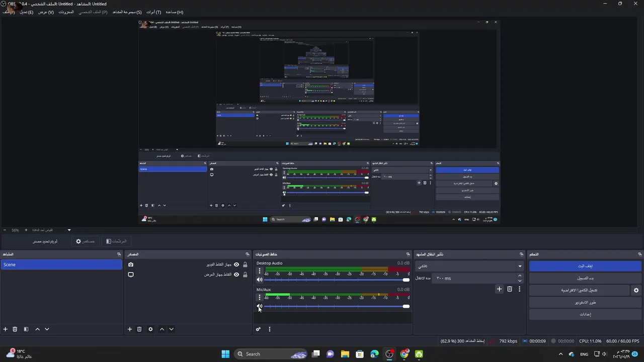The height and width of the screenshot is (362, 644).
Task: Pop out the Controls (التحكم) dock
Action: [639, 254]
